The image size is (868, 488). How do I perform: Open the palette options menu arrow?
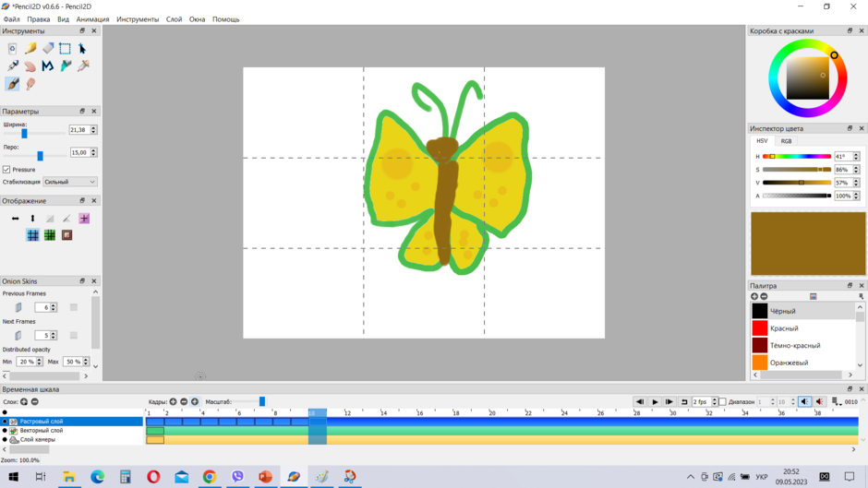coord(861,296)
